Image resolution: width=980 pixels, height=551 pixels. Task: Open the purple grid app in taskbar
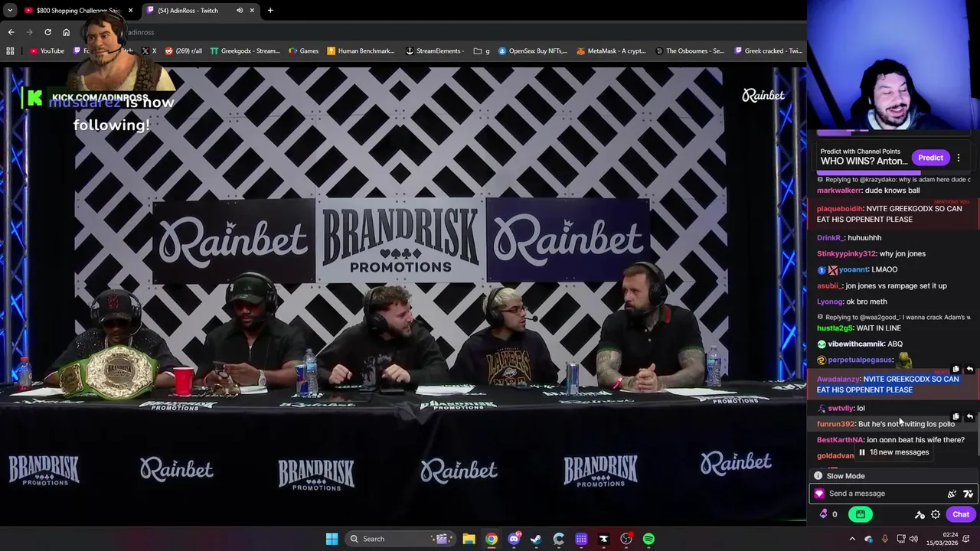[x=581, y=539]
